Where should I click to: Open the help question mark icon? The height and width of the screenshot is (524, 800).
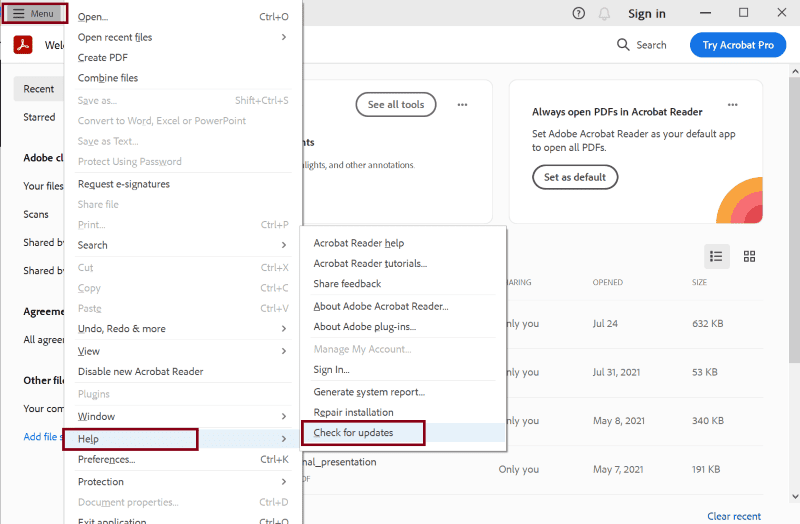[579, 13]
